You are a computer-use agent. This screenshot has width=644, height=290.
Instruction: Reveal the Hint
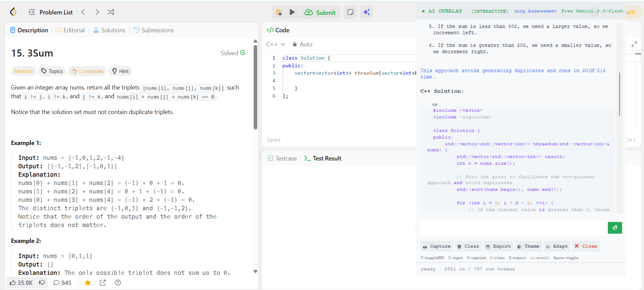(x=120, y=71)
